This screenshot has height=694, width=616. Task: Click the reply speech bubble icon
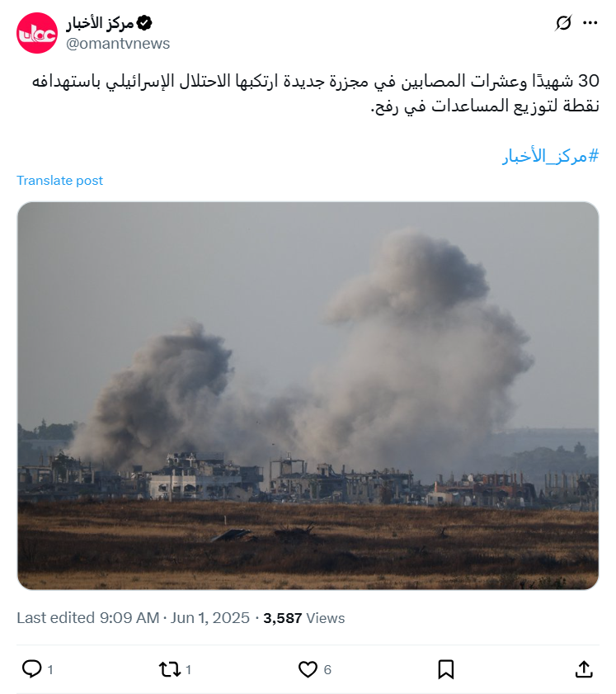pos(32,668)
